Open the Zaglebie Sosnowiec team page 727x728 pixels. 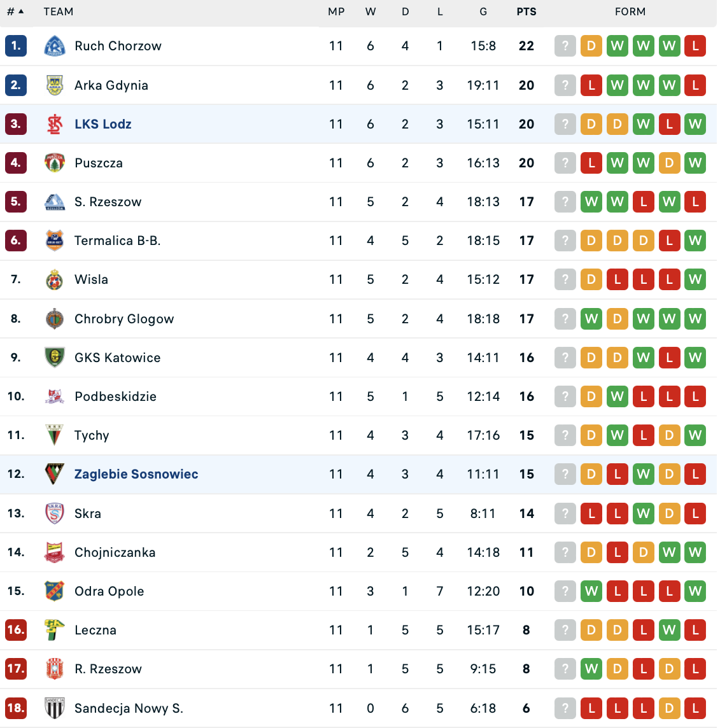[x=136, y=474]
